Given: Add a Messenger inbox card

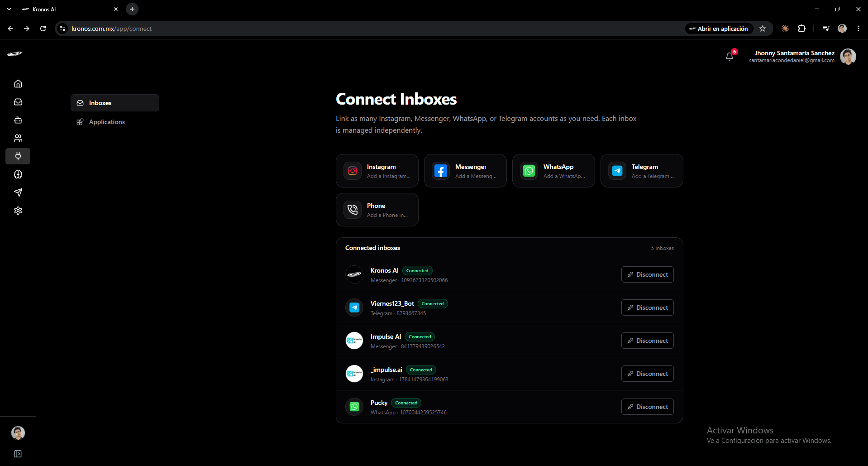Looking at the screenshot, I should point(465,171).
